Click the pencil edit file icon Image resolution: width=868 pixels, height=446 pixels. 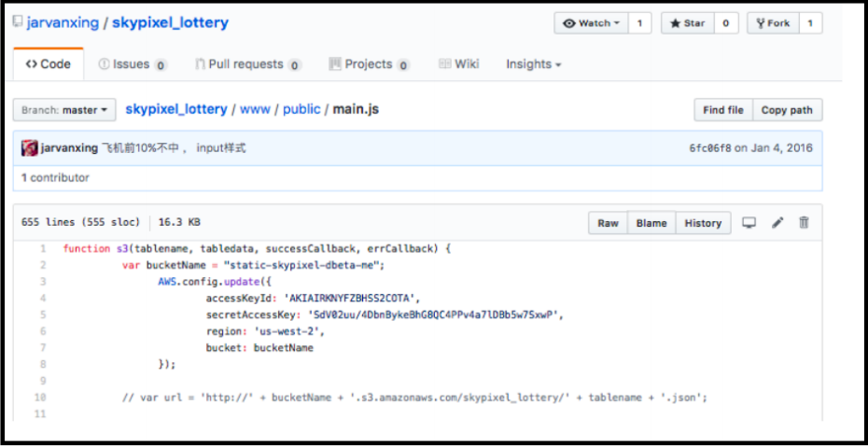click(777, 223)
